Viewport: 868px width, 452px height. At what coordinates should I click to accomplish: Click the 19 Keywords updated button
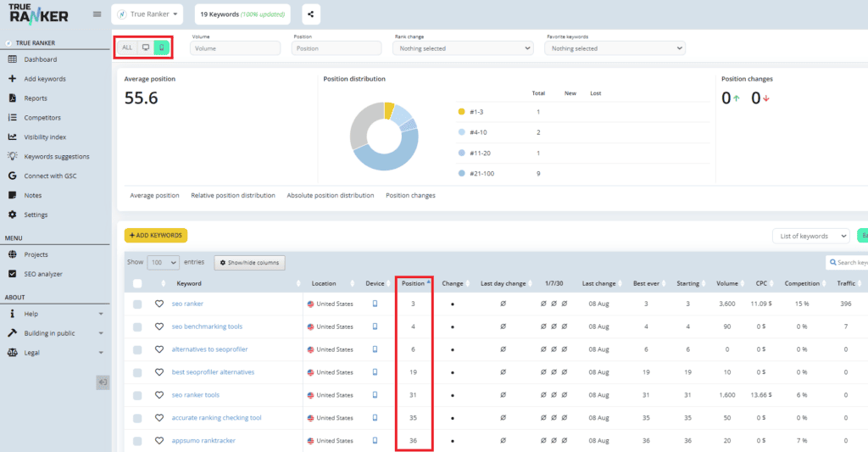pos(242,14)
